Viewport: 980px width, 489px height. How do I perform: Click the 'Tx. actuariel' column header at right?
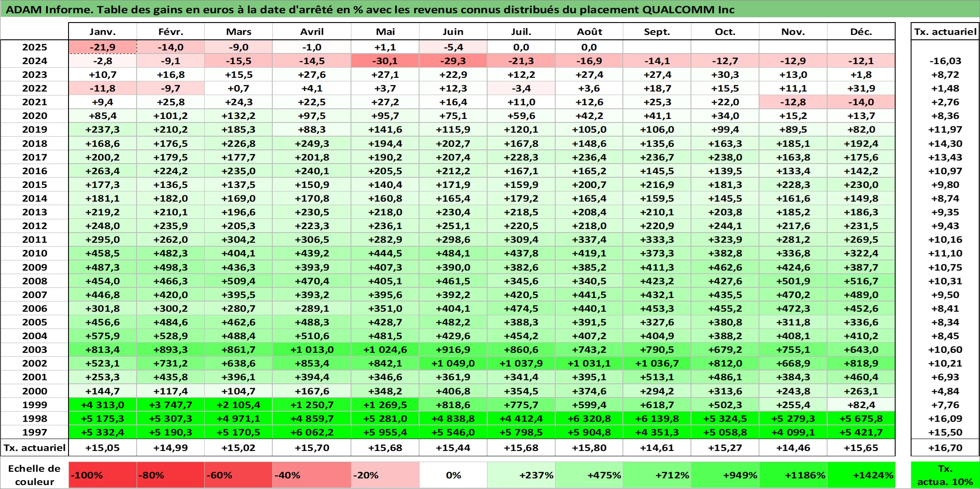945,31
